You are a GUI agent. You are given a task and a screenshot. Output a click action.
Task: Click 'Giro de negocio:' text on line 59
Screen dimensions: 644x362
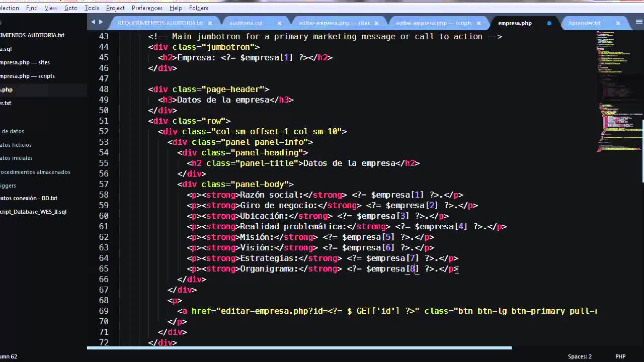[x=279, y=205]
